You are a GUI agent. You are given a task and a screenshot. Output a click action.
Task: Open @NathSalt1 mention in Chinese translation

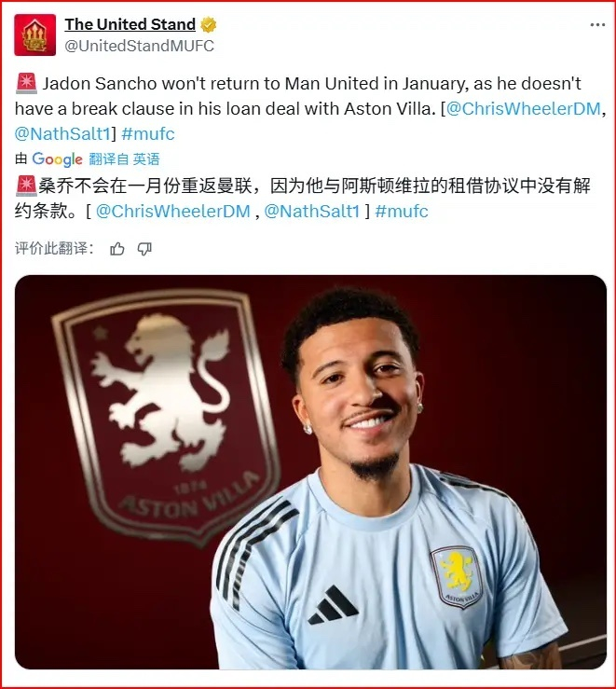tap(312, 212)
